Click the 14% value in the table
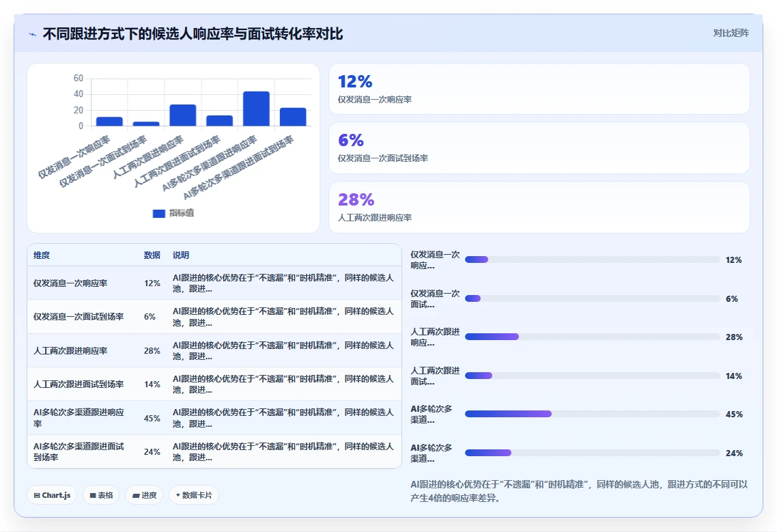The image size is (777, 532). (x=152, y=384)
